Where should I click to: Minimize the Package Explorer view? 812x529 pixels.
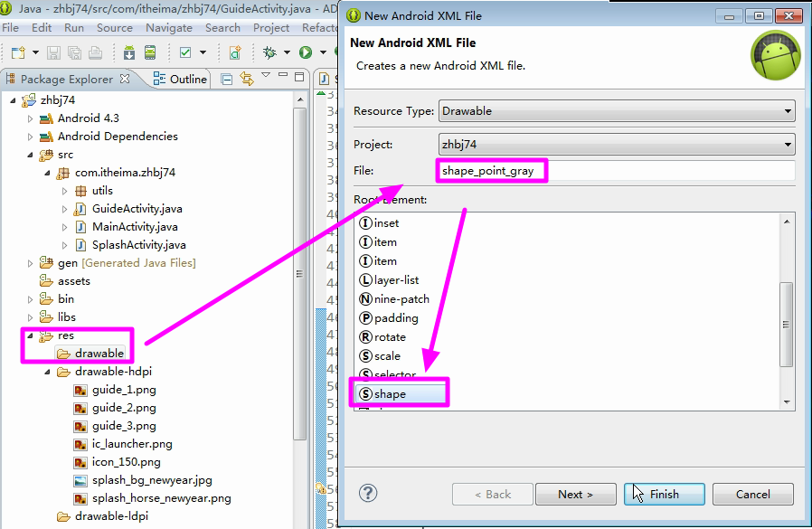pyautogui.click(x=283, y=76)
